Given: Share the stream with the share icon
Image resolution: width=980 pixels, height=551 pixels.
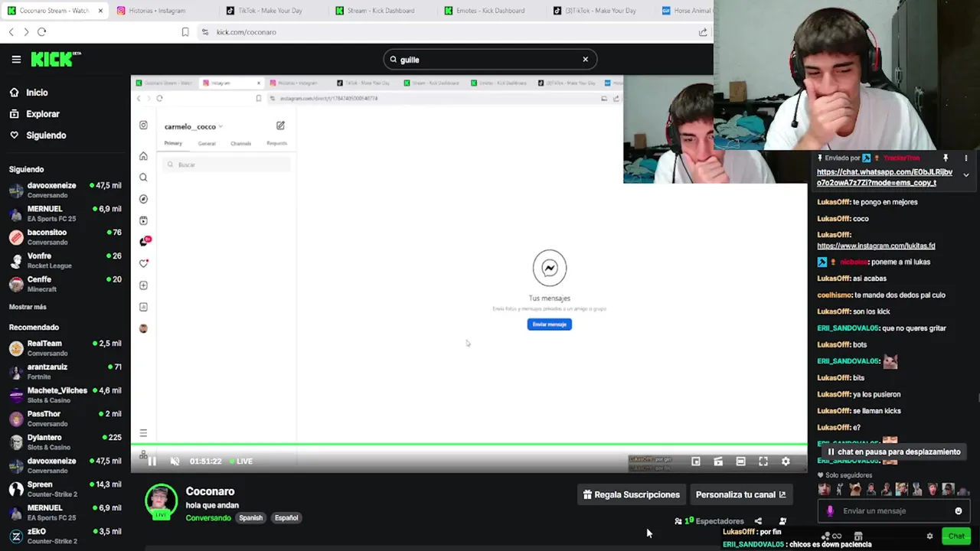Looking at the screenshot, I should (x=758, y=521).
